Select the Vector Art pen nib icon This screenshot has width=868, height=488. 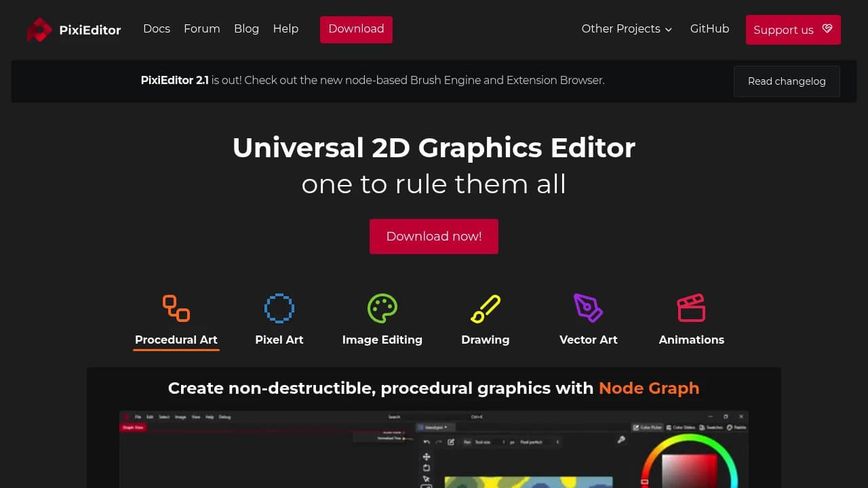click(589, 308)
